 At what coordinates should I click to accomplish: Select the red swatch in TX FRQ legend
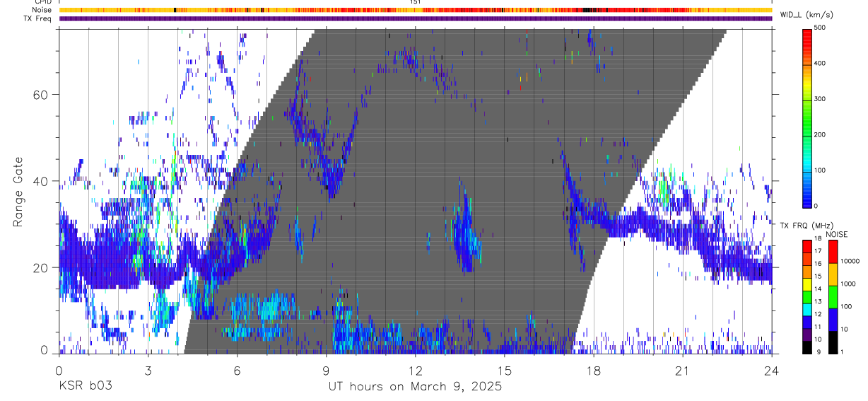(807, 246)
